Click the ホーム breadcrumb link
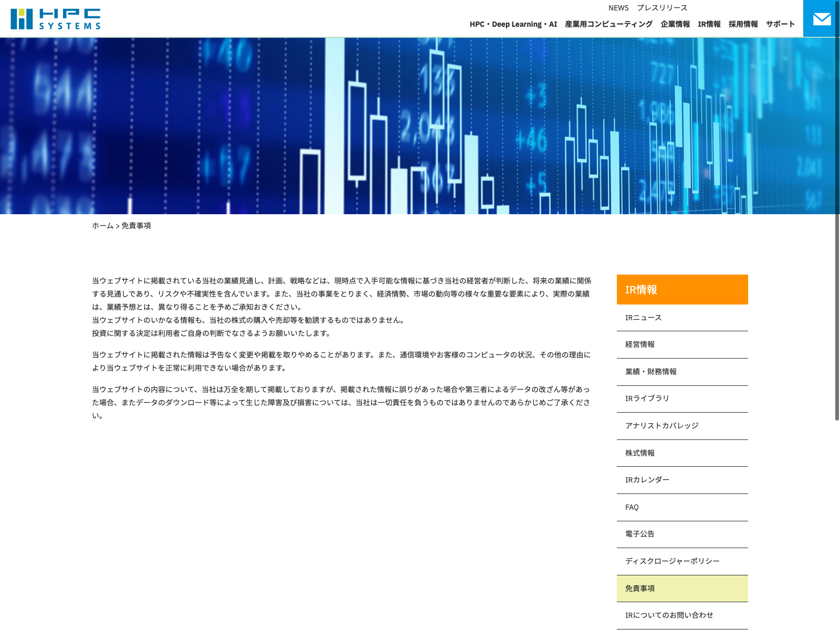Image resolution: width=840 pixels, height=630 pixels. click(x=102, y=226)
